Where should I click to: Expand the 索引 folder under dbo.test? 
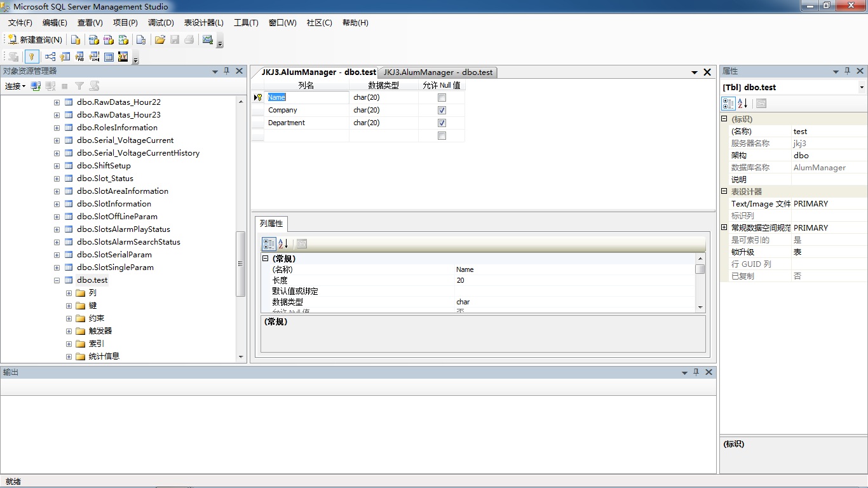coord(69,344)
